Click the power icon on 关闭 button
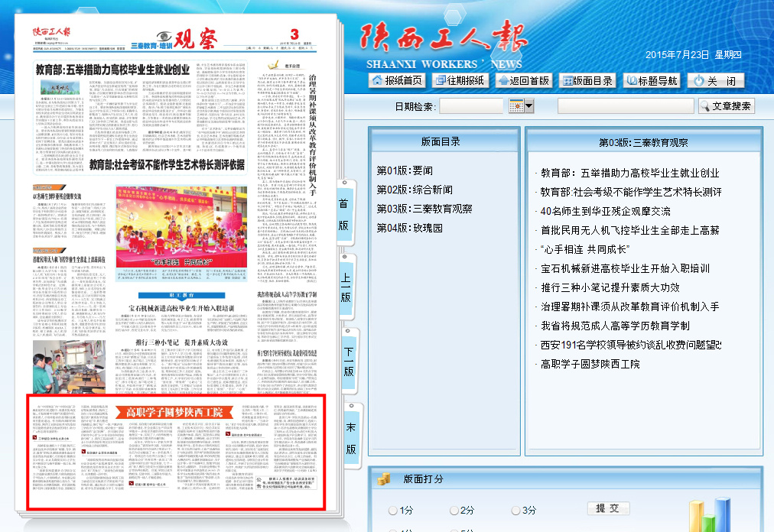774x532 pixels. tap(698, 80)
